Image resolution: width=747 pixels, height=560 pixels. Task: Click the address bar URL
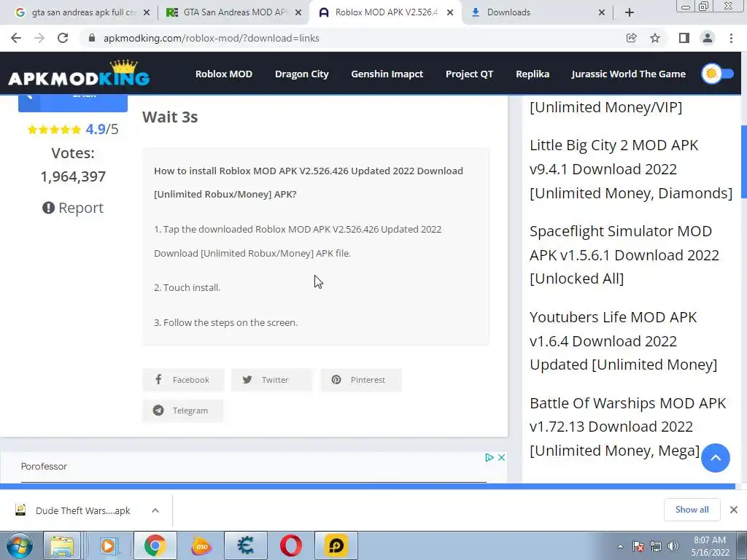212,38
